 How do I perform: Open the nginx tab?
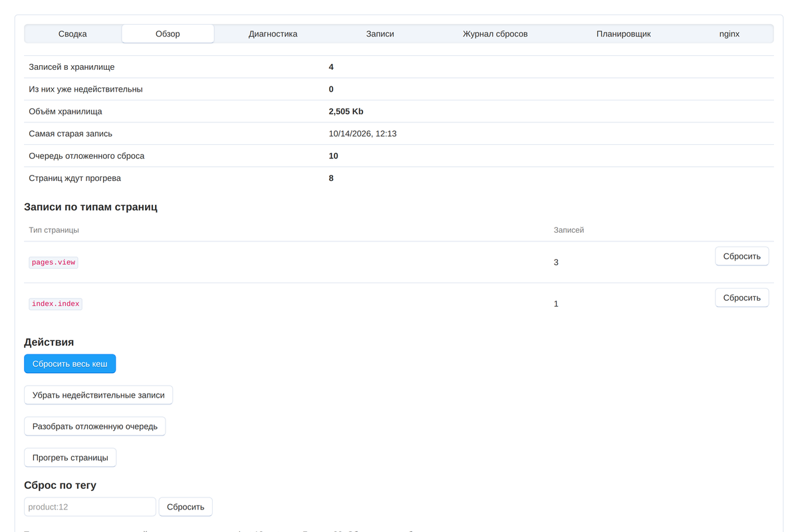730,34
